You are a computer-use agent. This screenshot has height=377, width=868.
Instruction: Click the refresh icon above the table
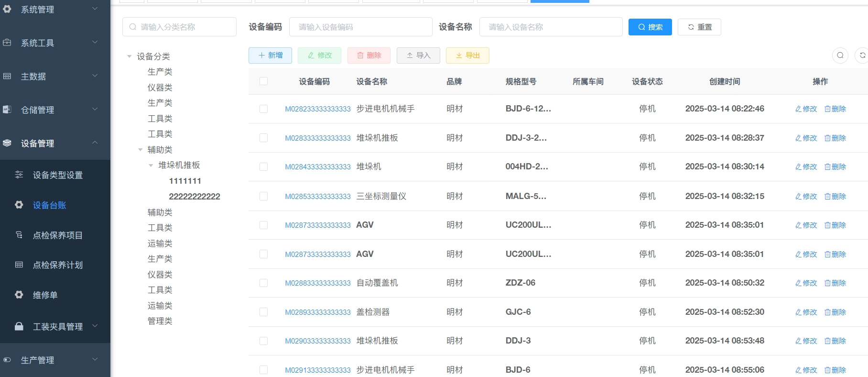pos(862,55)
